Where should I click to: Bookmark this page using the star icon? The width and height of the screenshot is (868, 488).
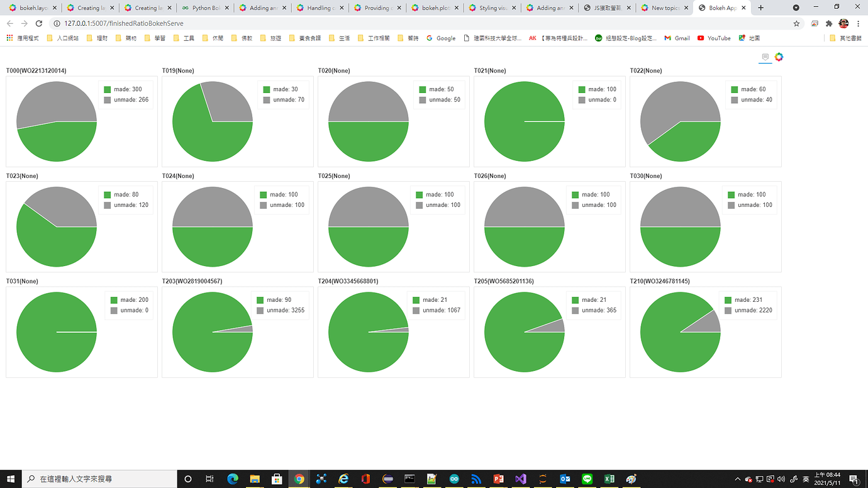[x=796, y=23]
